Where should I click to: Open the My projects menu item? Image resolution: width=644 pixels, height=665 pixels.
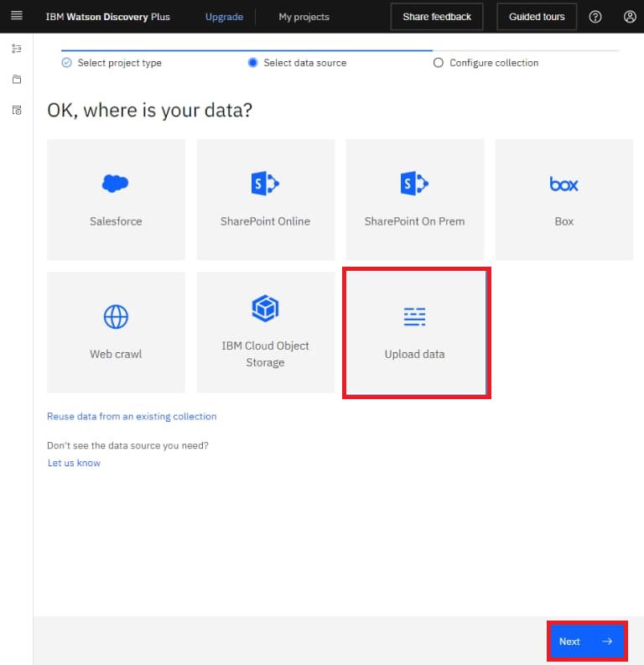pyautogui.click(x=304, y=17)
